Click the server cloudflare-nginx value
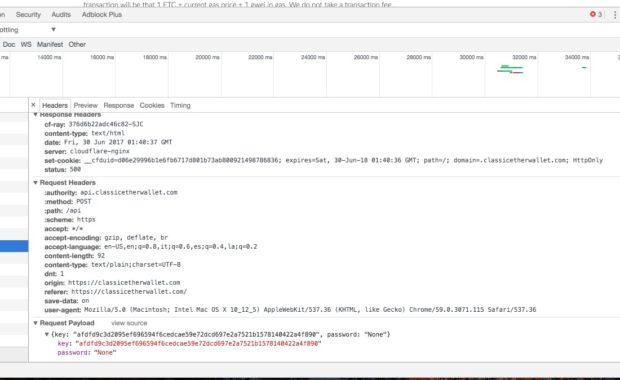This screenshot has width=620, height=380. (x=100, y=151)
